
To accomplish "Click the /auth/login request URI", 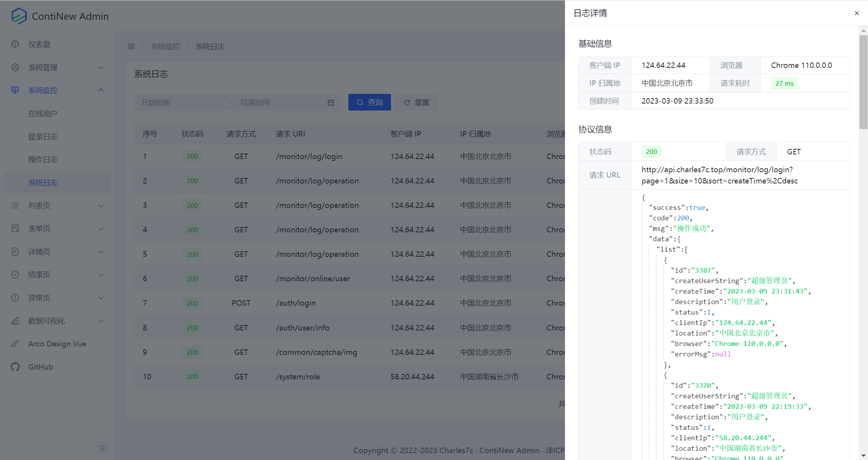I will [x=296, y=303].
